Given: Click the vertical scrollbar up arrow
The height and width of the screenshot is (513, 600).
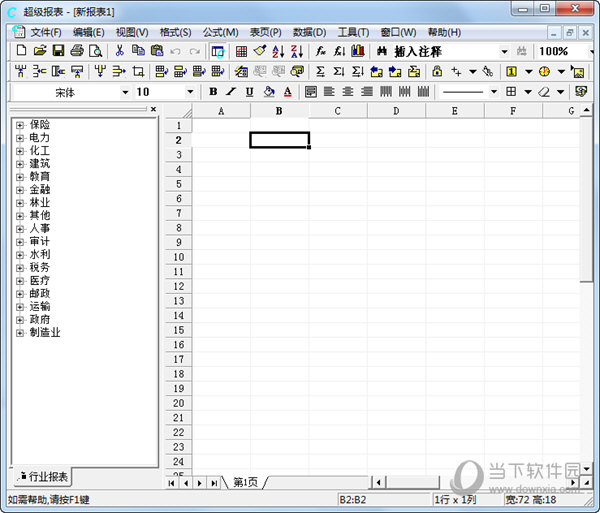Looking at the screenshot, I should (x=586, y=111).
